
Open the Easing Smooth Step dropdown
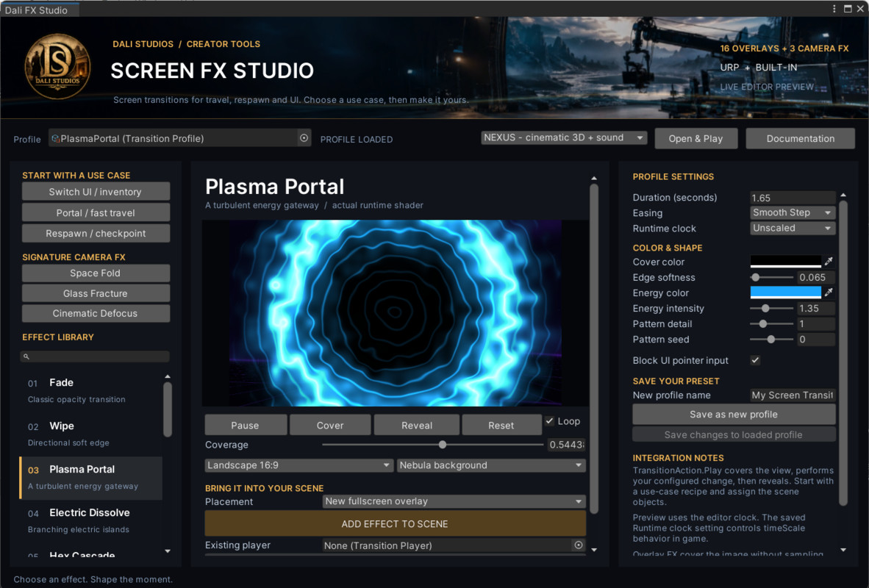793,213
